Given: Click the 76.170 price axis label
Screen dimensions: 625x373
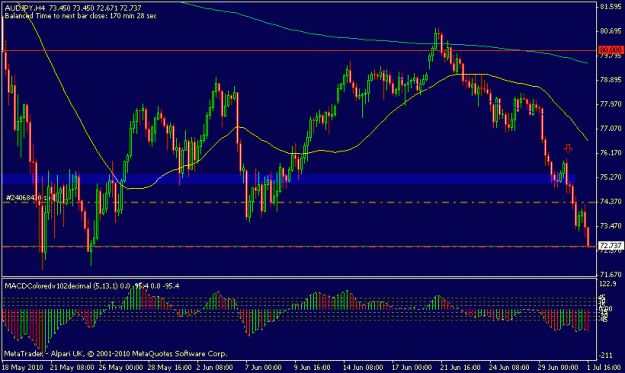Looking at the screenshot, I should (610, 153).
